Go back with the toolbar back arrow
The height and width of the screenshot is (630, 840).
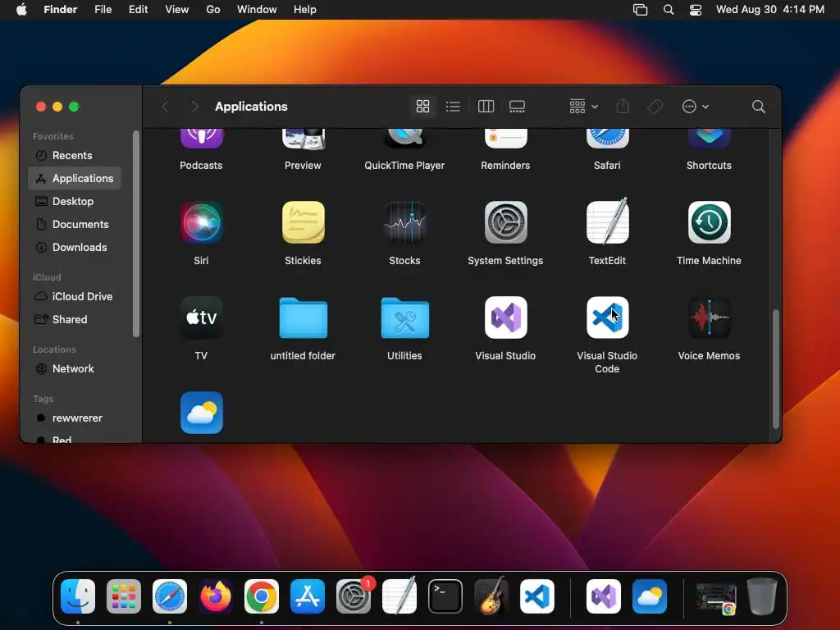165,107
